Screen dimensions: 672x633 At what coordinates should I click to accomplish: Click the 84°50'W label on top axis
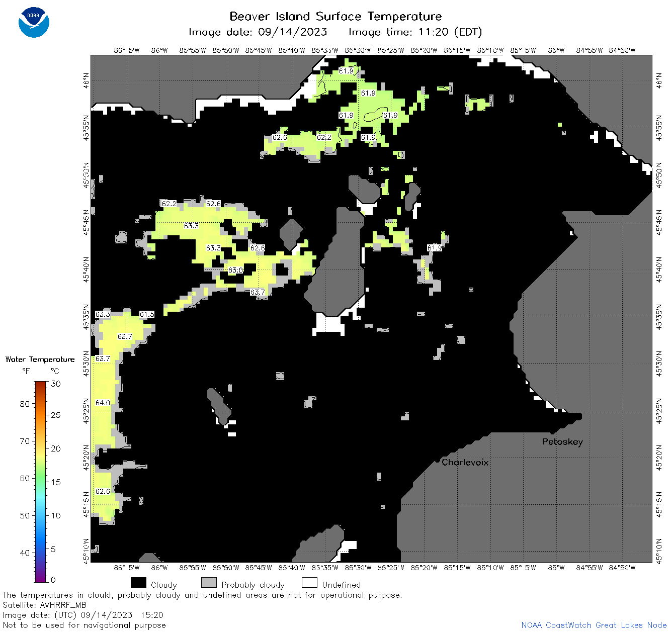(x=622, y=50)
